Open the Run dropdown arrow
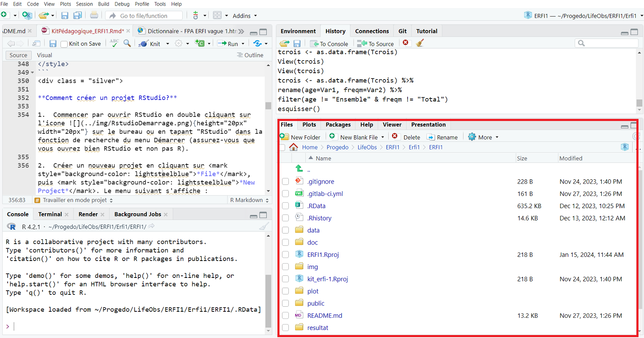644x338 pixels. tap(243, 44)
